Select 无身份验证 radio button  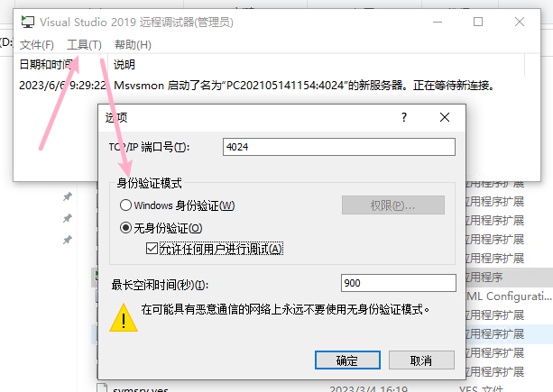(x=125, y=228)
